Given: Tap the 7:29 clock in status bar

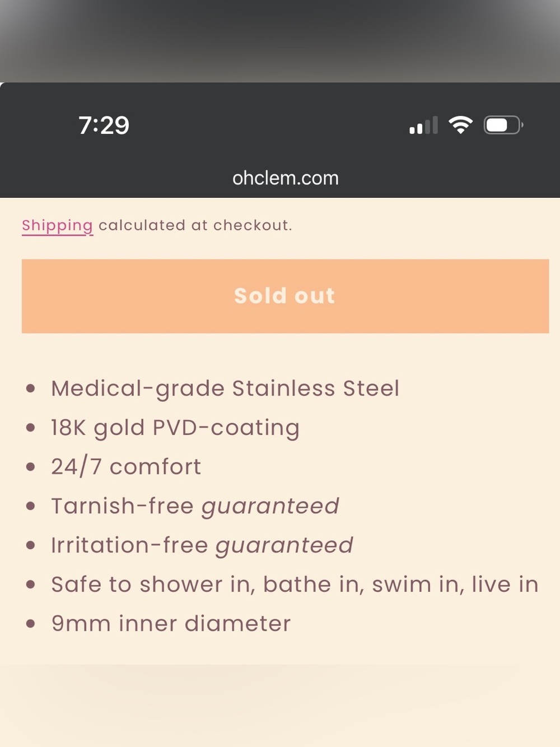Looking at the screenshot, I should coord(104,125).
